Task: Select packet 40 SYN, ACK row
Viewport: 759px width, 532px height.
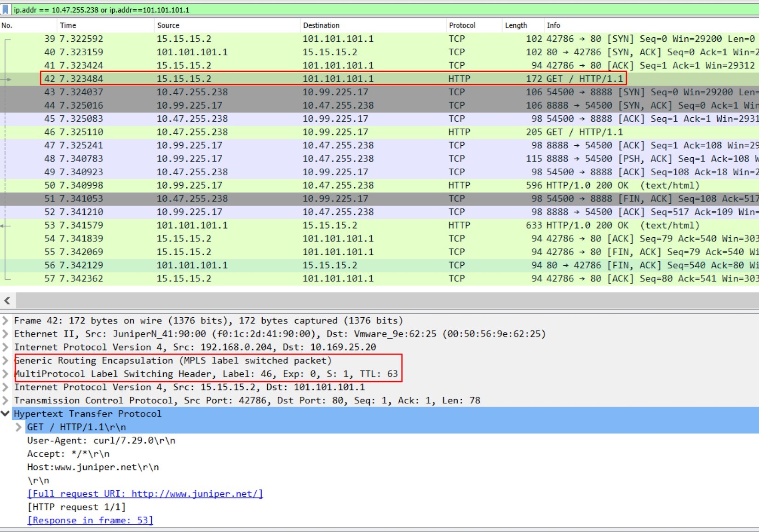Action: coord(379,52)
